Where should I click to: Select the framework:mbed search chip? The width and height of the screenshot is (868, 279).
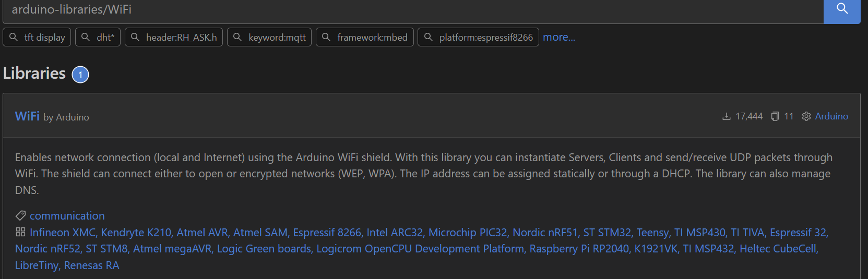point(365,37)
